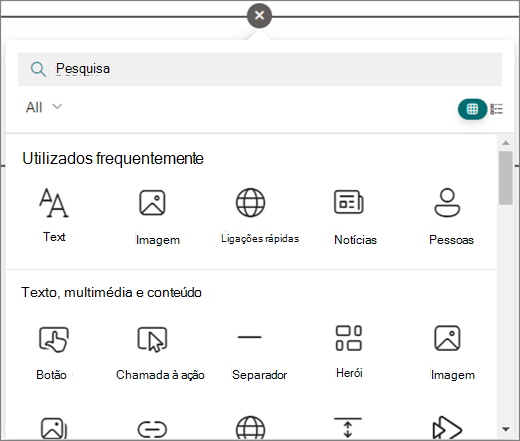The height and width of the screenshot is (441, 520).
Task: Click the globe icon in bottom row
Action: [250, 428]
